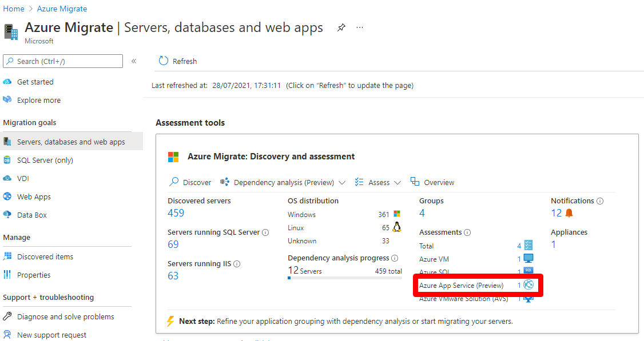Click info icon beside Dependency analysis progress
The height and width of the screenshot is (341, 644).
click(x=395, y=258)
